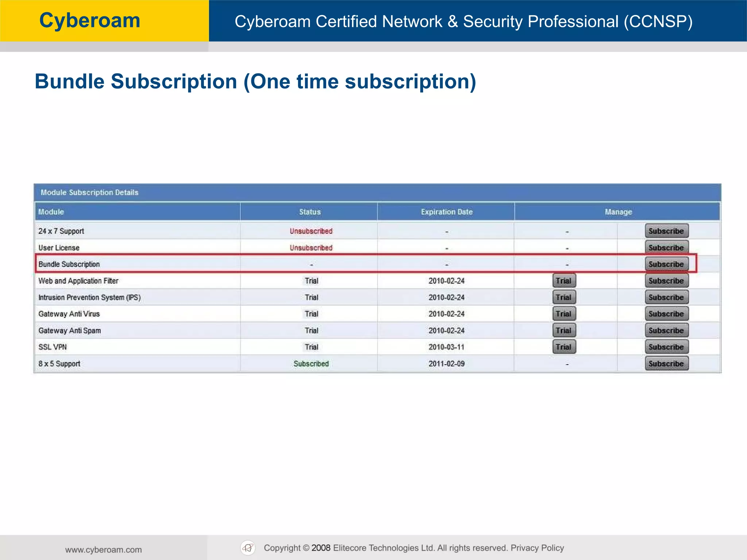Screen dimensions: 747x560
Task: Click Unsubscribed status of 24 x 7 Support
Action: pos(311,231)
